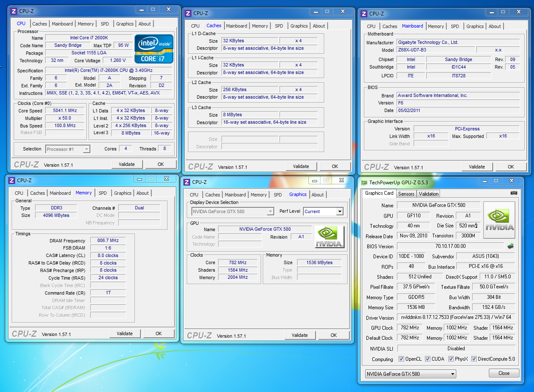The image size is (534, 392).
Task: Click OK in the Caches window
Action: [x=335, y=166]
